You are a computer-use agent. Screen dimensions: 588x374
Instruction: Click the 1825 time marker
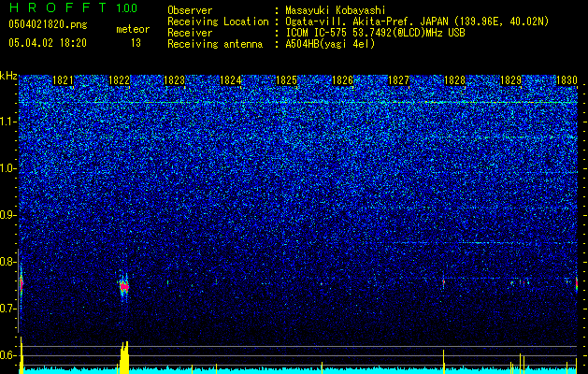pos(286,80)
